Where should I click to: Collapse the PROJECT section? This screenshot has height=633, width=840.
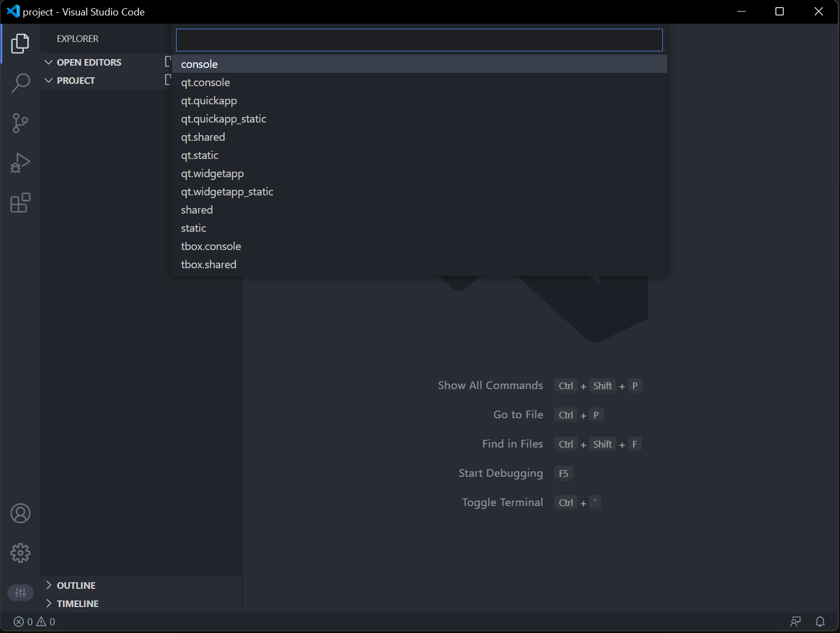point(49,80)
